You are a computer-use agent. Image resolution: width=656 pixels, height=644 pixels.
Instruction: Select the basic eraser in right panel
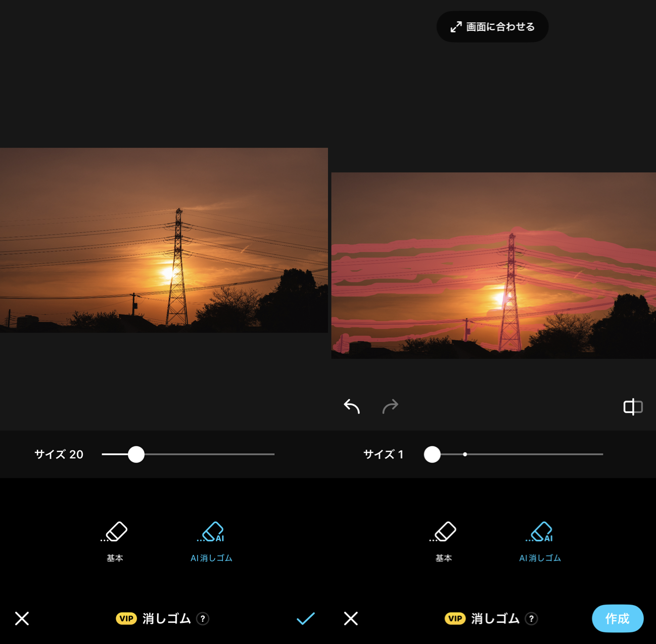coord(443,540)
